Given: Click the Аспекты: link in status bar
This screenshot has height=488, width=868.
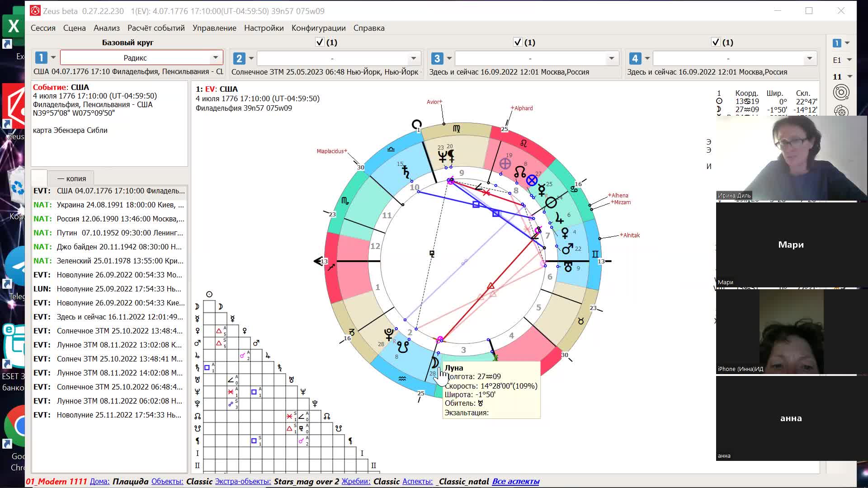Looking at the screenshot, I should [418, 482].
